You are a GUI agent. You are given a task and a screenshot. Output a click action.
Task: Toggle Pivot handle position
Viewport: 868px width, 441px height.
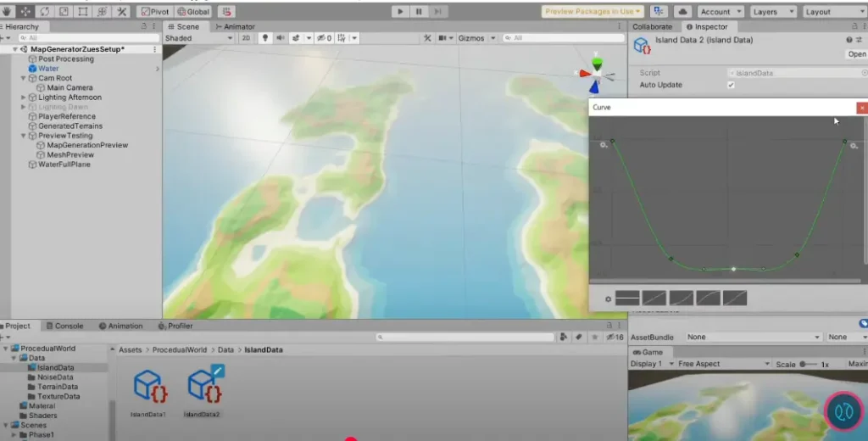coord(154,12)
